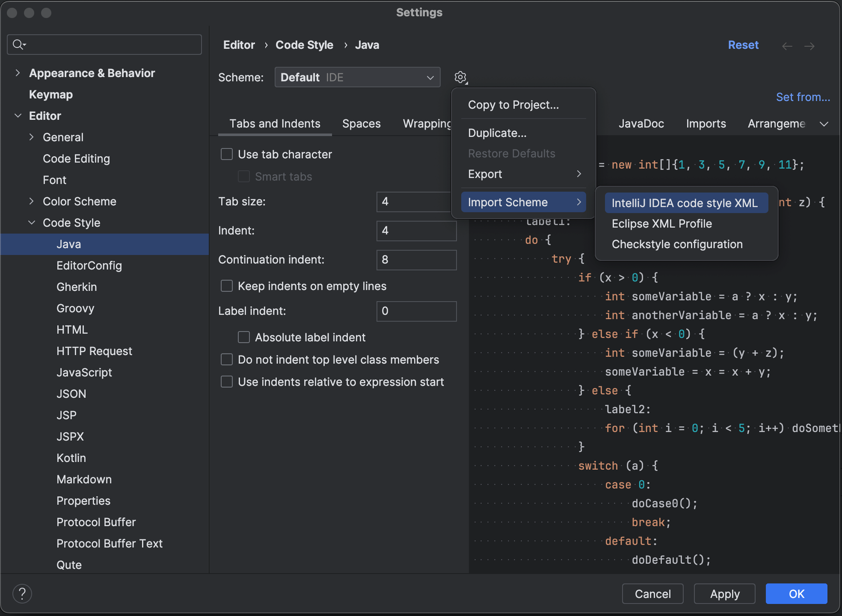Click the OK button
The height and width of the screenshot is (616, 842).
pyautogui.click(x=796, y=594)
